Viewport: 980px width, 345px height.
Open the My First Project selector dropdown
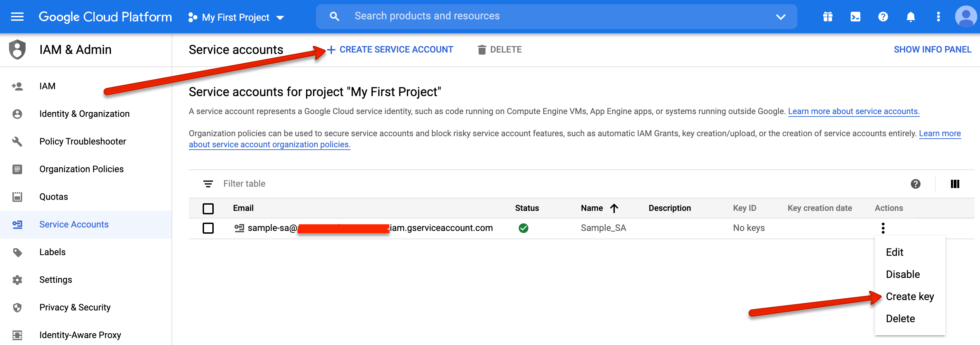236,17
